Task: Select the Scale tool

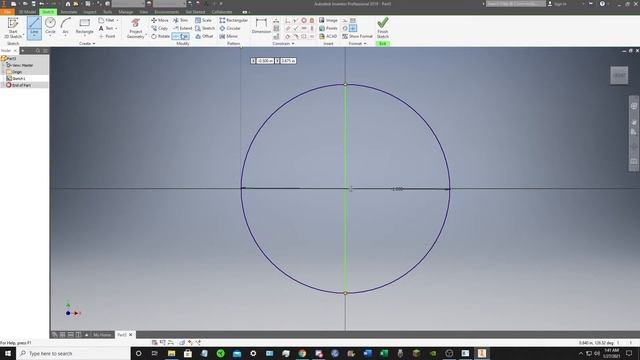Action: click(203, 20)
